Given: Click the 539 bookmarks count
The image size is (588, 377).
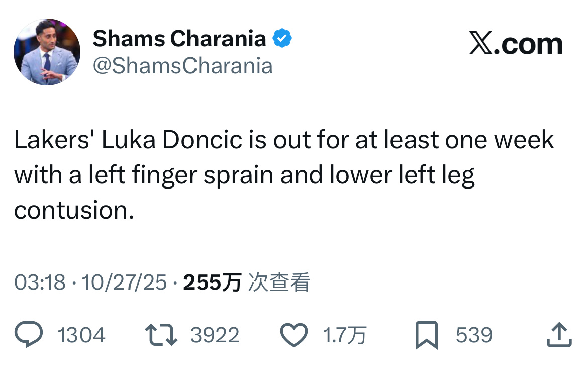Looking at the screenshot, I should 475,334.
